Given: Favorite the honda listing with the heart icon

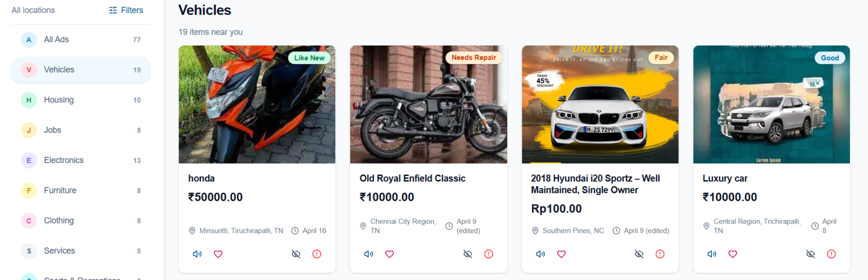Looking at the screenshot, I should click(x=218, y=254).
